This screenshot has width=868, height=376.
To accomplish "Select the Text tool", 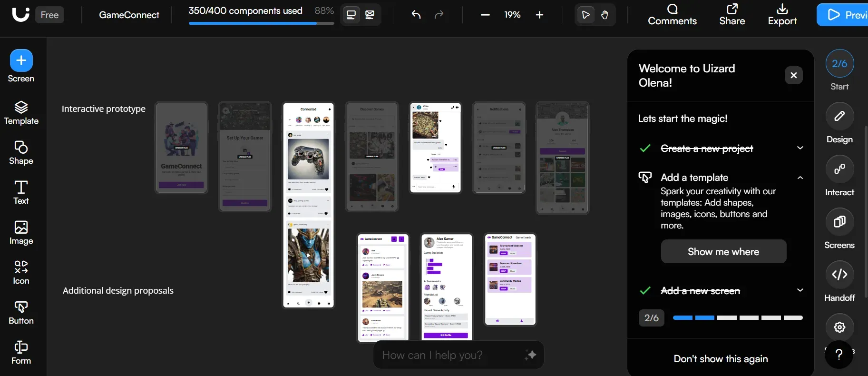I will [x=21, y=193].
